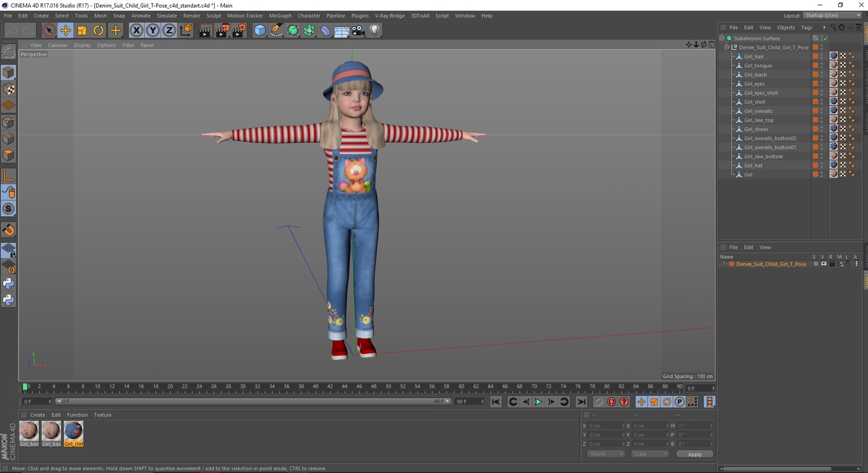The height and width of the screenshot is (473, 868).
Task: Open the Bend deformer icon
Action: (325, 30)
